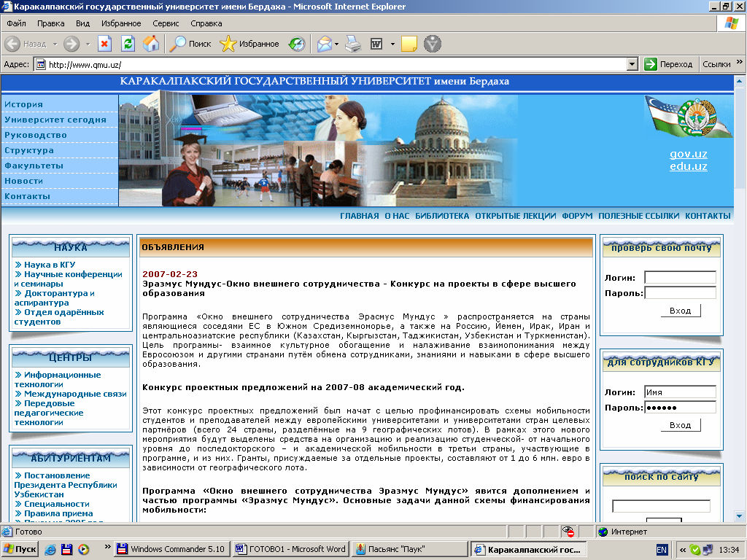Screen dimensions: 747x560
Task: Launch Internet Explorer from Quick Launch
Action: point(50,550)
